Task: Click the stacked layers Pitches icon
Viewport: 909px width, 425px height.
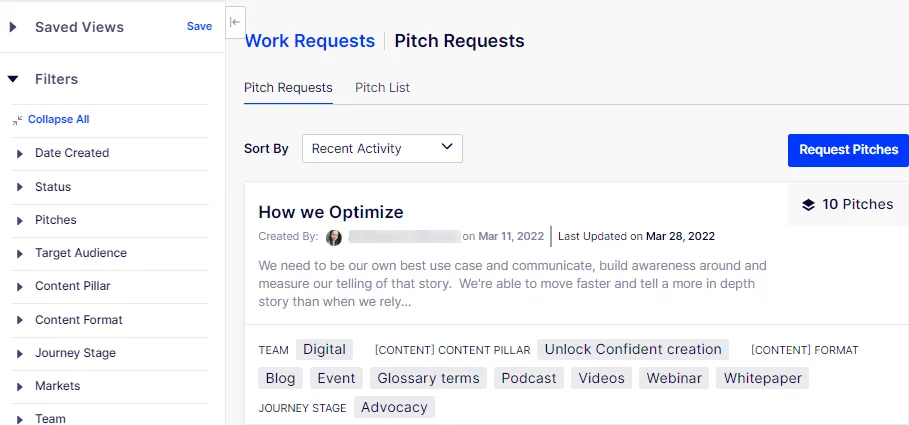Action: point(808,205)
